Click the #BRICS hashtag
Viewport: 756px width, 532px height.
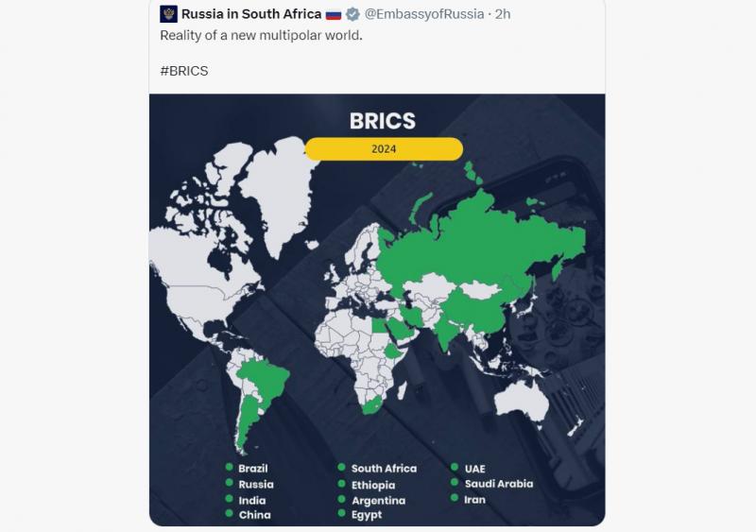184,71
